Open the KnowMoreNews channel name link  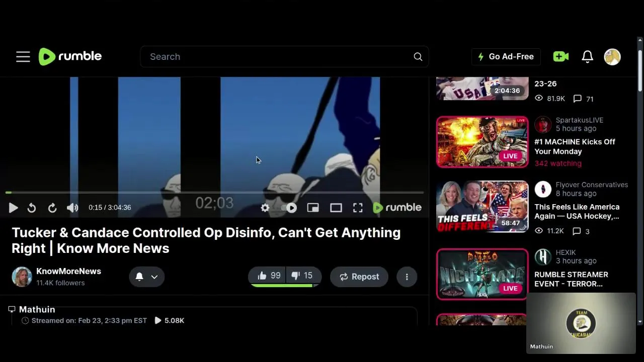click(68, 271)
